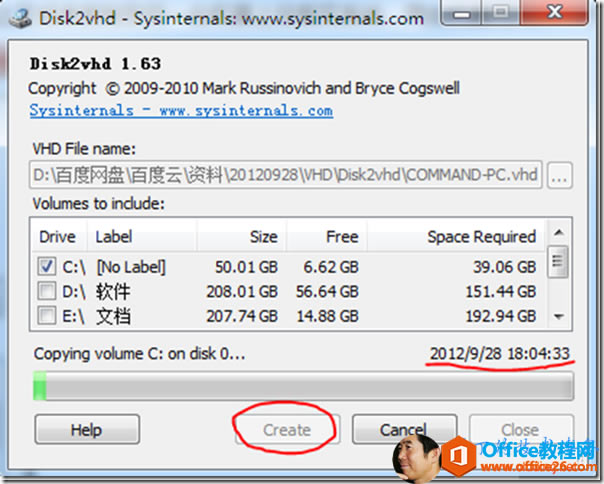Click the Help button
Image resolution: width=604 pixels, height=484 pixels.
tap(87, 429)
